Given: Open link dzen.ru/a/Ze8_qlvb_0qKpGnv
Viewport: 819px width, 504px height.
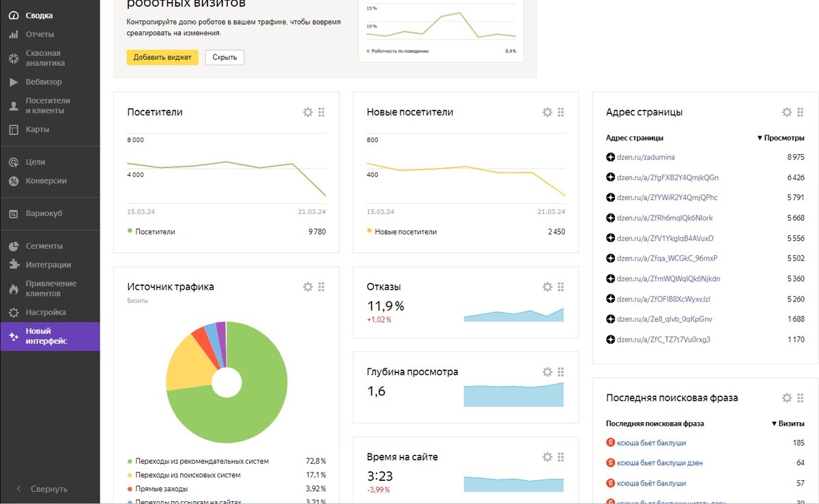Looking at the screenshot, I should click(x=665, y=319).
